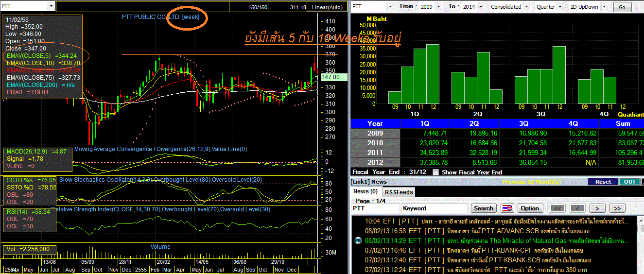This screenshot has width=644, height=274.
Task: Click the Go button
Action: (x=622, y=7)
